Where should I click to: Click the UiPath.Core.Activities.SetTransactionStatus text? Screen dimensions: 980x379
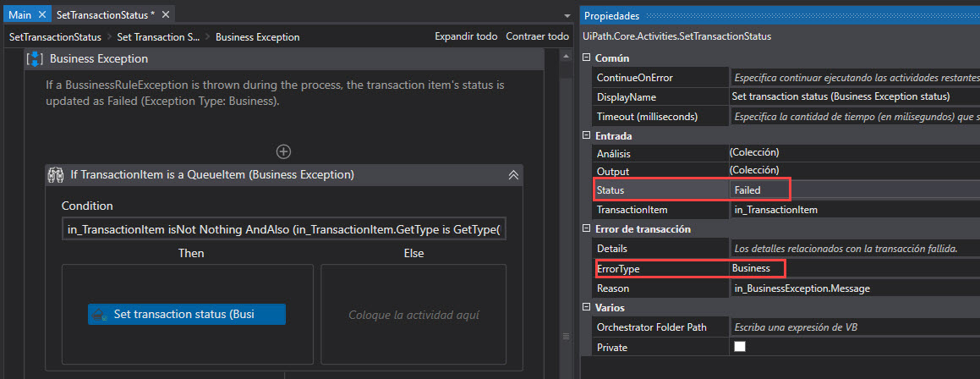tap(677, 36)
